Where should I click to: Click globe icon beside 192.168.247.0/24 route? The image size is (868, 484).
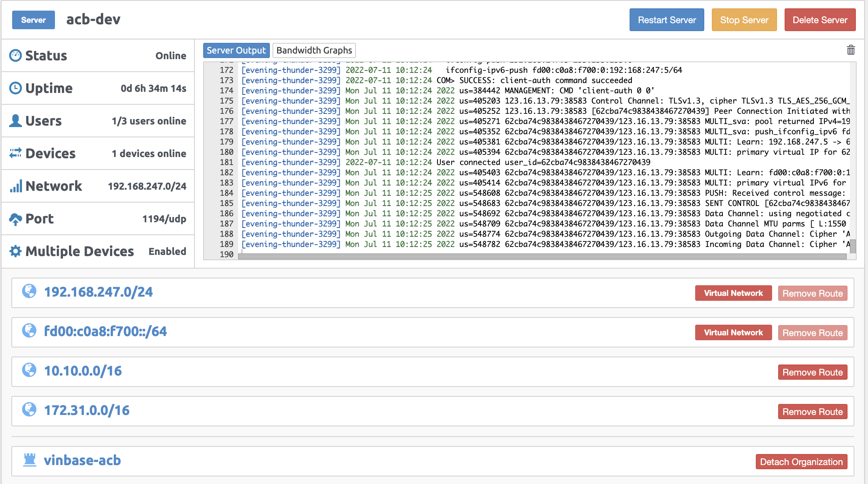29,291
